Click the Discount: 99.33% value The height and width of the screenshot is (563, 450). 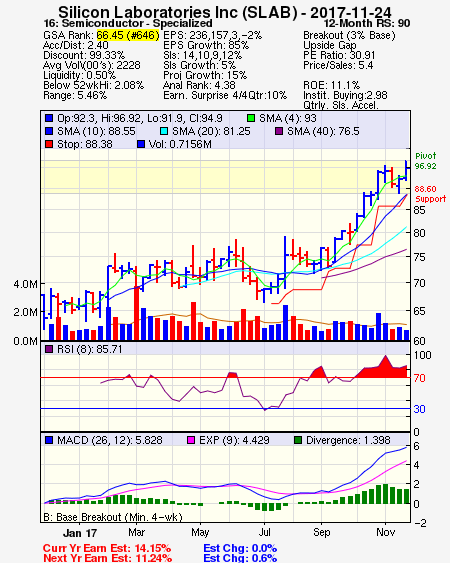[84, 55]
